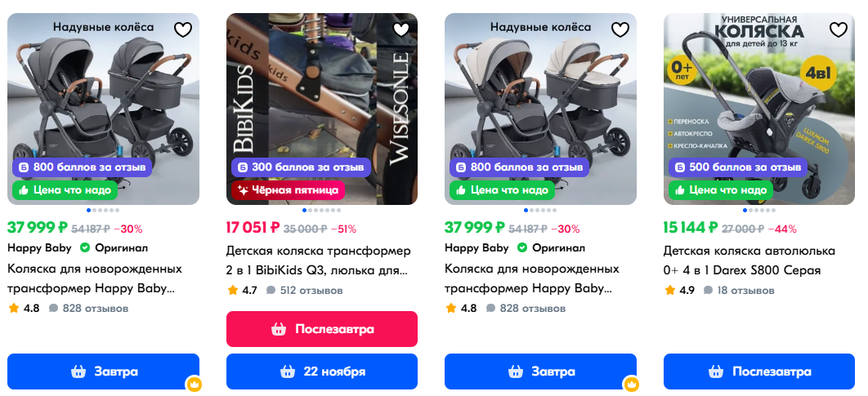Click verified Оригинал checkmark on first product
The image size is (868, 396).
coord(85,247)
